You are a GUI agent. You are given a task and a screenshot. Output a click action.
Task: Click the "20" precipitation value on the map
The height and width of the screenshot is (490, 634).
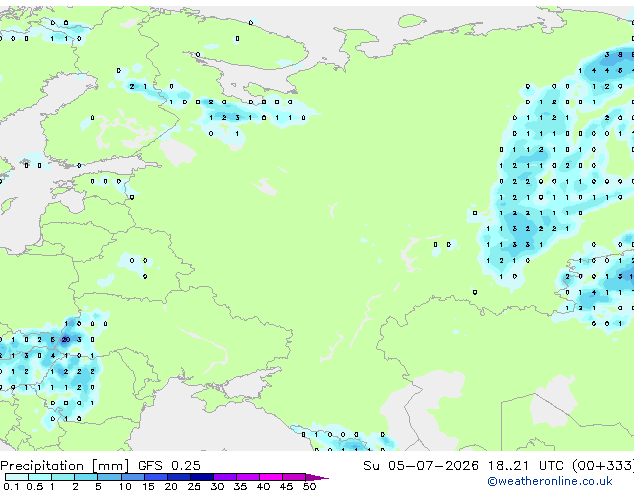point(66,340)
